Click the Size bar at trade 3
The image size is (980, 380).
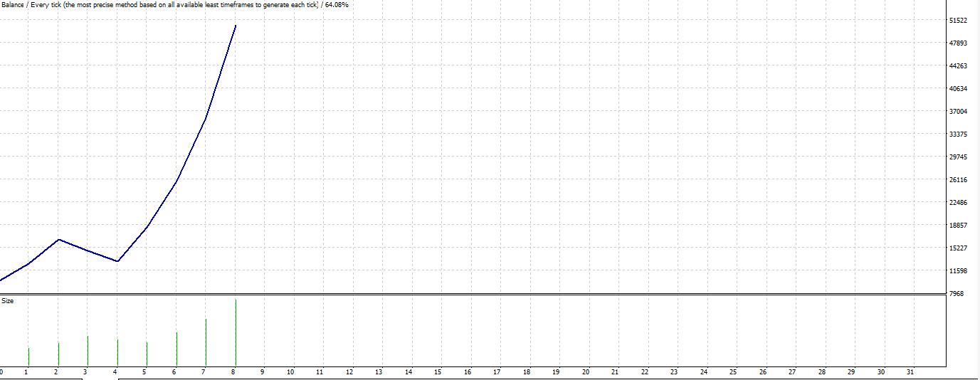coord(88,351)
